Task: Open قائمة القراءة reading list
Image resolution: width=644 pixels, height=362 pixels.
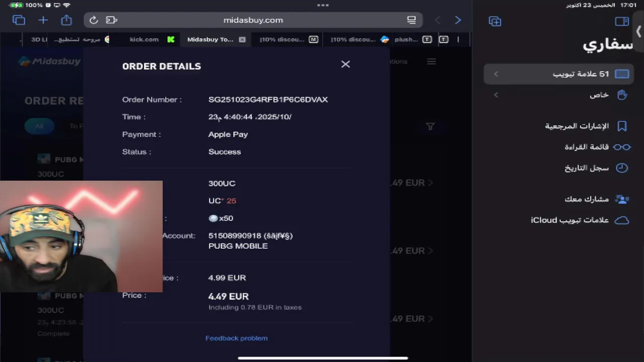Action: click(597, 147)
